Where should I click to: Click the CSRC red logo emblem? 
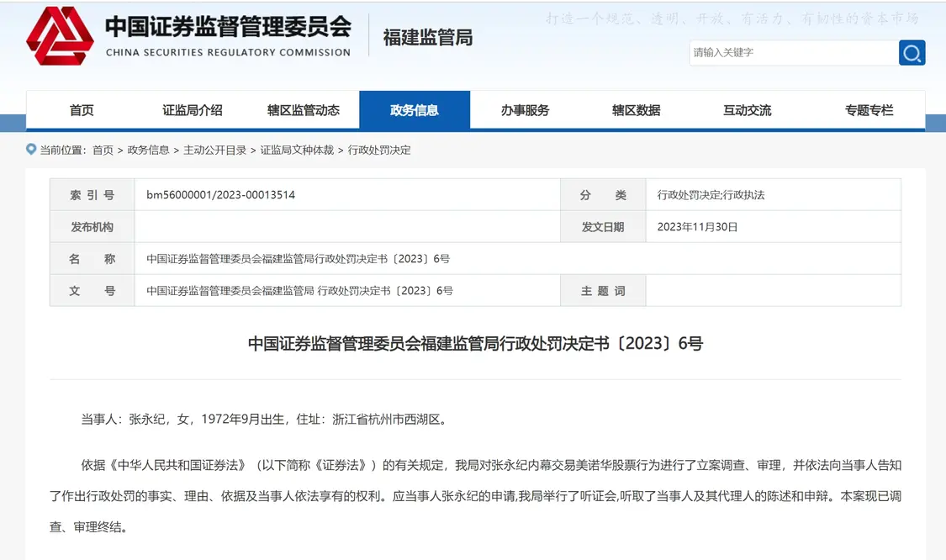(x=59, y=37)
